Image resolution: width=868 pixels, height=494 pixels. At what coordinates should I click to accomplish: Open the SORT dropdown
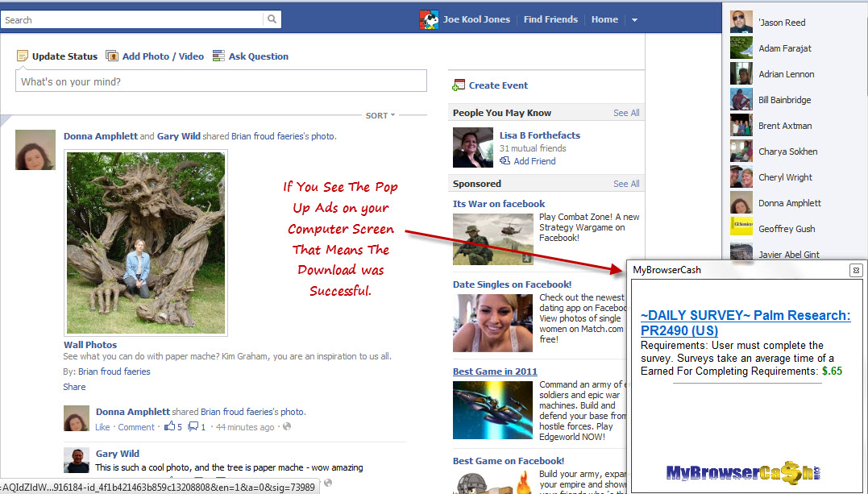380,115
